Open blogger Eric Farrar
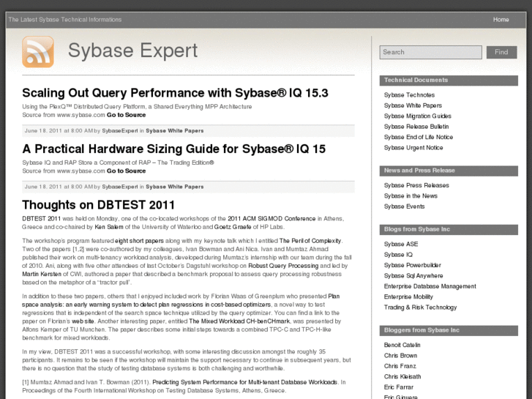This screenshot has width=532, height=399. (399, 387)
